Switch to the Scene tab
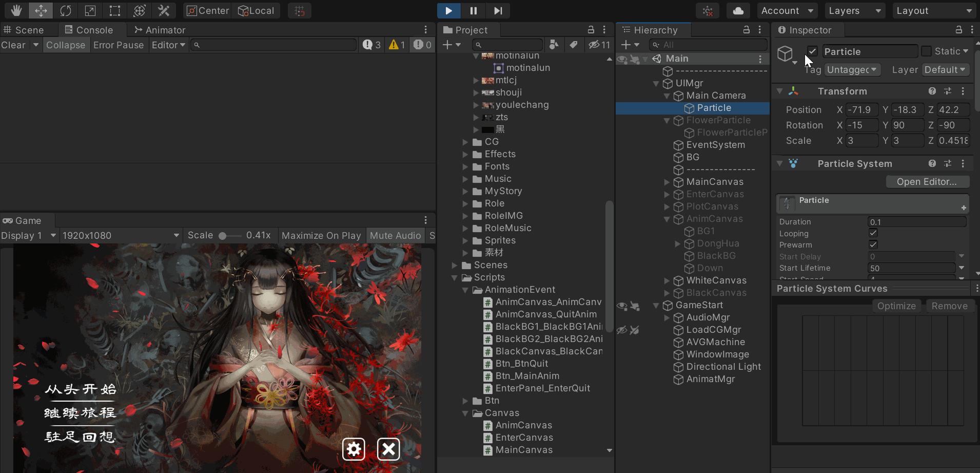Image resolution: width=980 pixels, height=473 pixels. click(x=24, y=30)
